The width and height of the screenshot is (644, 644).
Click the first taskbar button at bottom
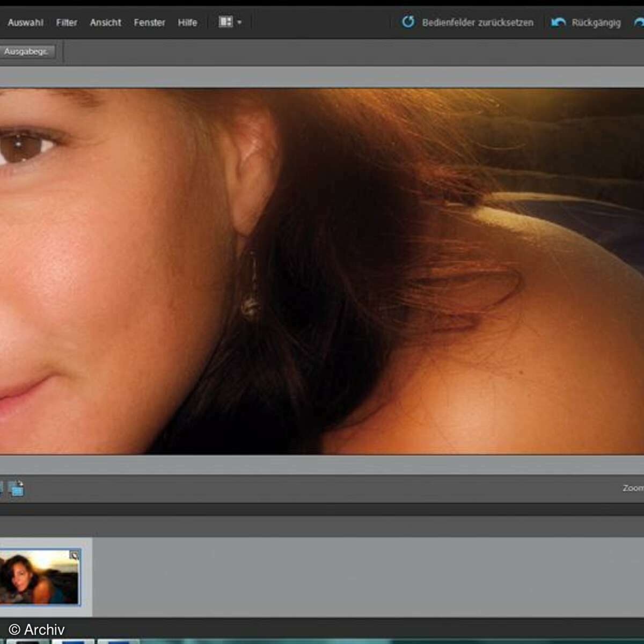pyautogui.click(x=27, y=641)
